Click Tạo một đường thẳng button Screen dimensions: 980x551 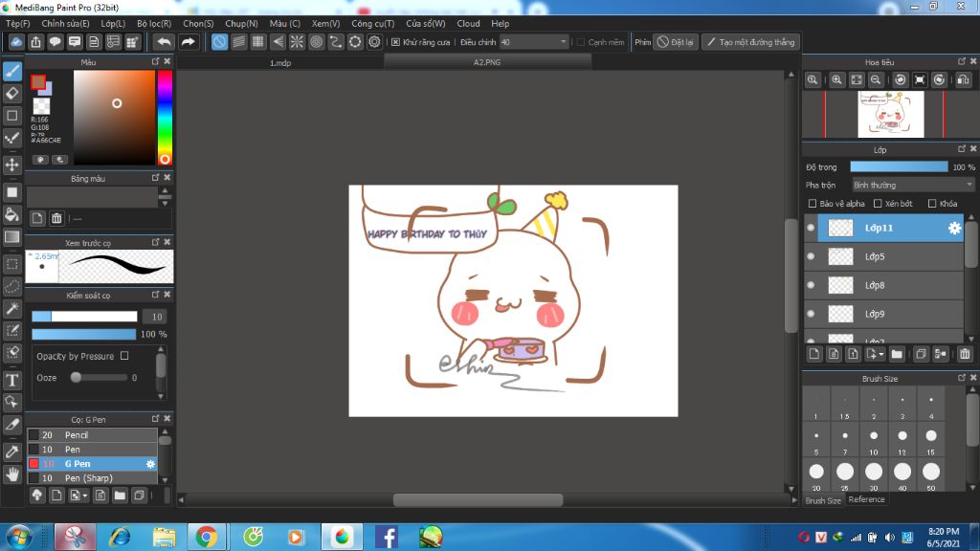(750, 42)
